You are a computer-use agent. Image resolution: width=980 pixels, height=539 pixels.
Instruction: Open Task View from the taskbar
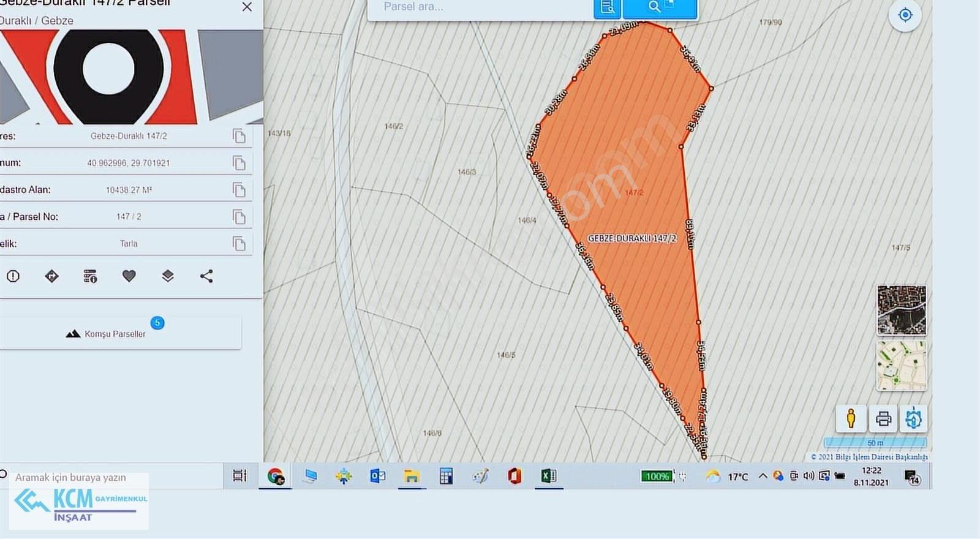(239, 476)
